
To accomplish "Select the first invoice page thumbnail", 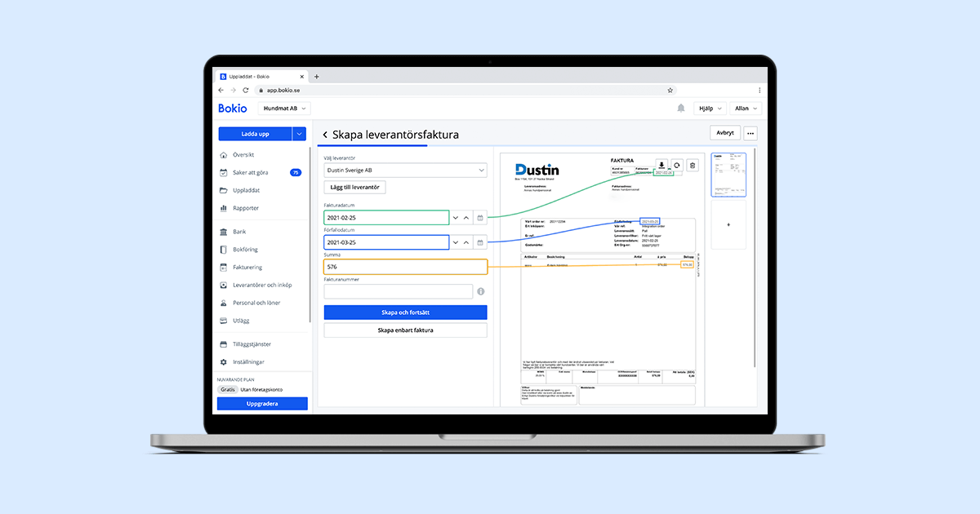I will click(728, 173).
